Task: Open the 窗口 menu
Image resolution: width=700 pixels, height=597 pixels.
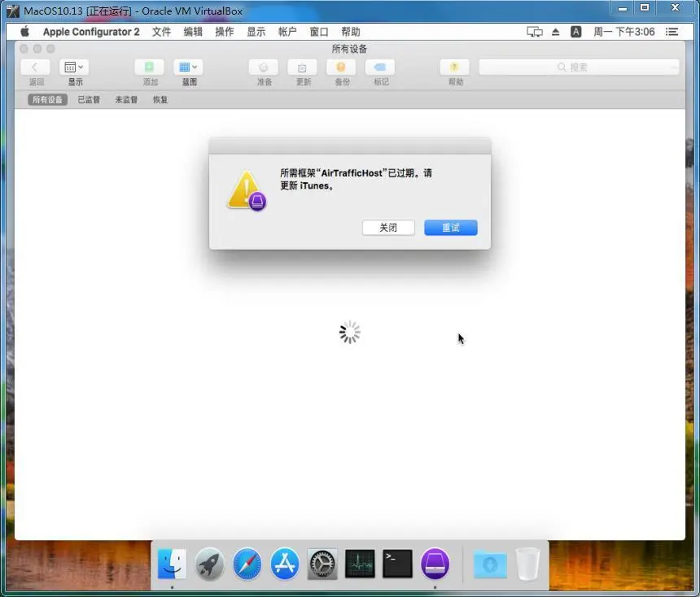Action: pos(319,32)
